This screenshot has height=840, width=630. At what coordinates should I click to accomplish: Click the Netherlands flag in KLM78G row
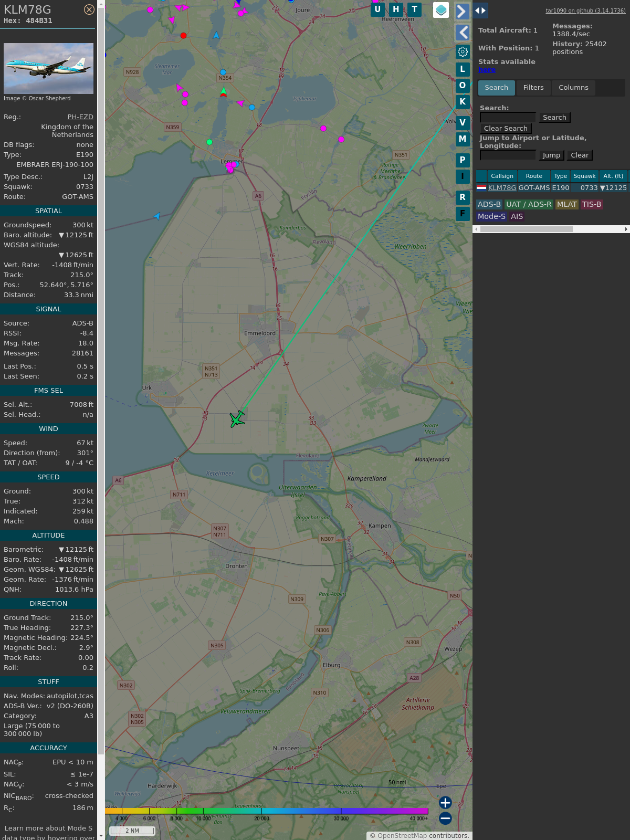[x=481, y=187]
